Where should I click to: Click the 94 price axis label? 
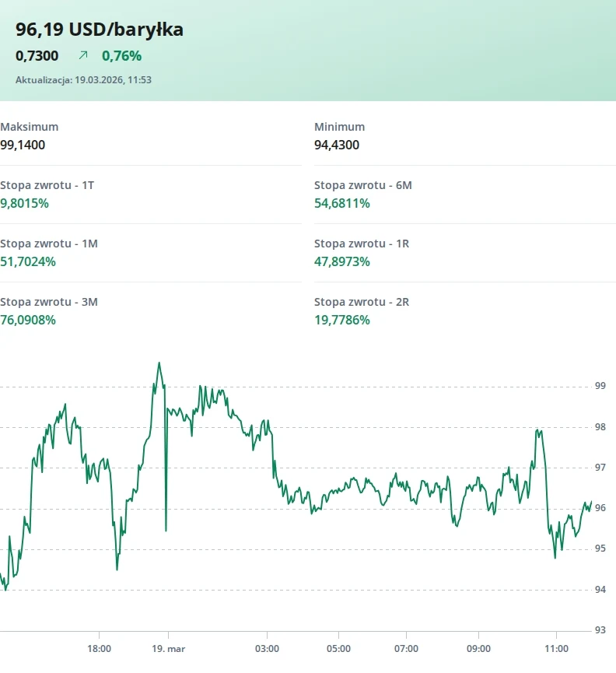click(x=600, y=590)
